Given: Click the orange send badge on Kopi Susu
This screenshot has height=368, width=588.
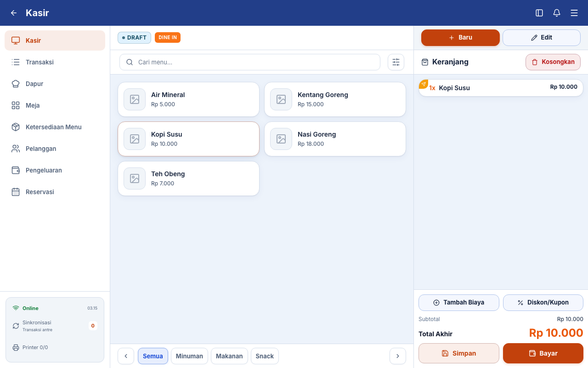Looking at the screenshot, I should click(424, 84).
